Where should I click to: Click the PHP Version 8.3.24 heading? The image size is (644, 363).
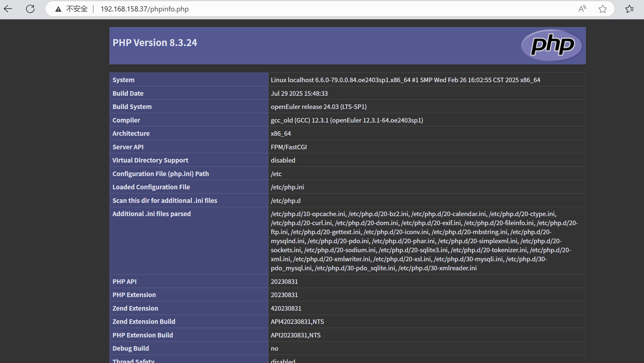click(155, 43)
